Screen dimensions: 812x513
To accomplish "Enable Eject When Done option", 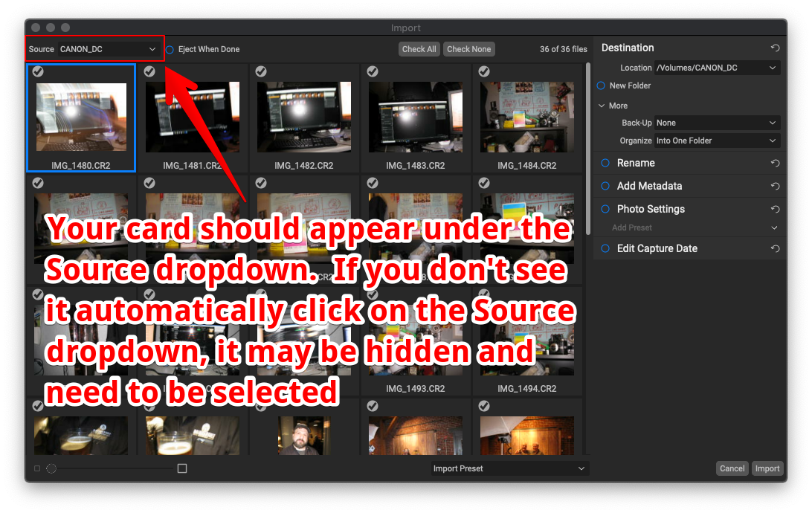I will point(170,50).
